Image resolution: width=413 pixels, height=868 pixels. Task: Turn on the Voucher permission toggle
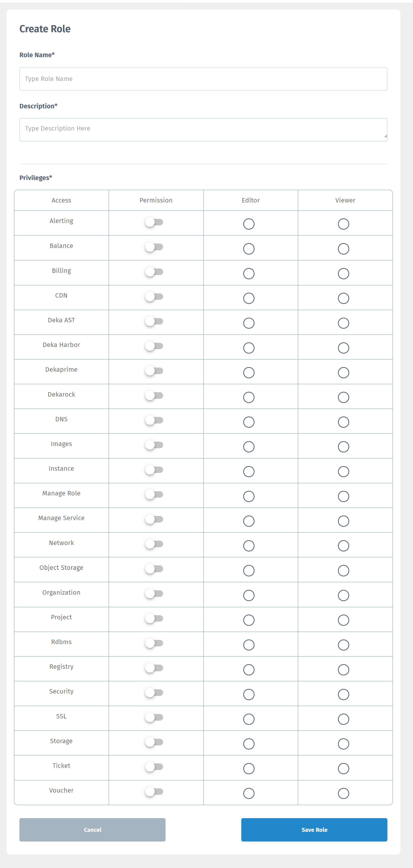154,791
